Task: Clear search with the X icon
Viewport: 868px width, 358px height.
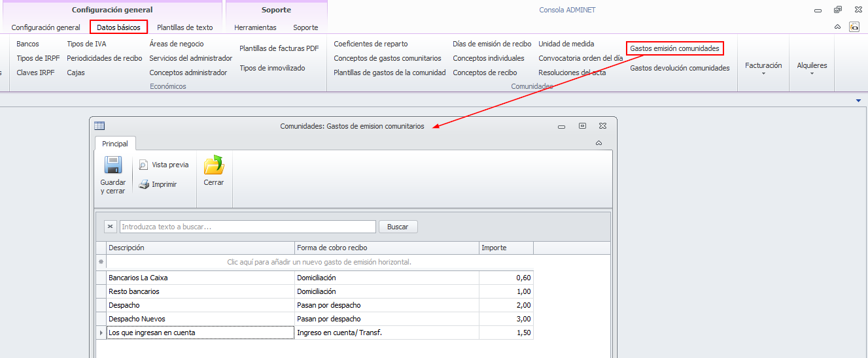Action: coord(111,227)
